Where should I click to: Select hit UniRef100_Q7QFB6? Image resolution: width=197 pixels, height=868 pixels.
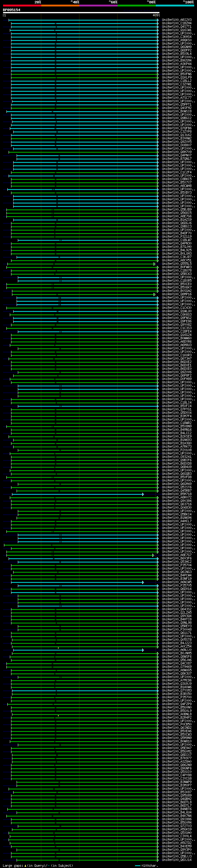tap(176, 128)
